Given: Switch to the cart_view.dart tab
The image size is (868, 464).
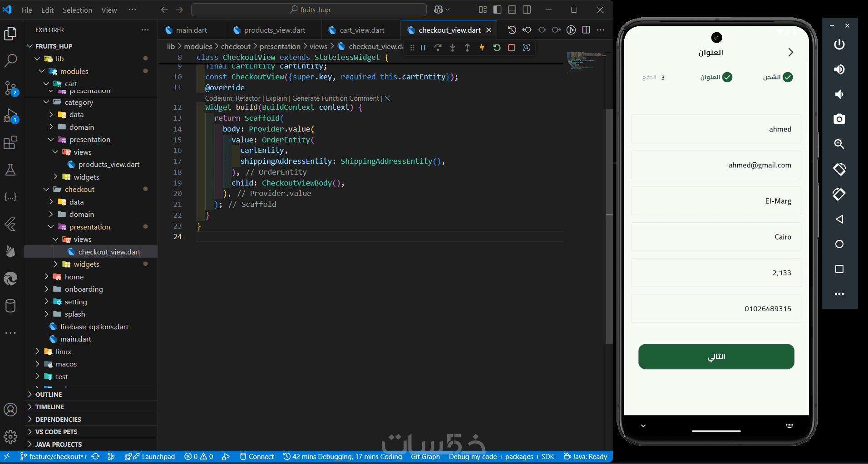Looking at the screenshot, I should (x=361, y=30).
